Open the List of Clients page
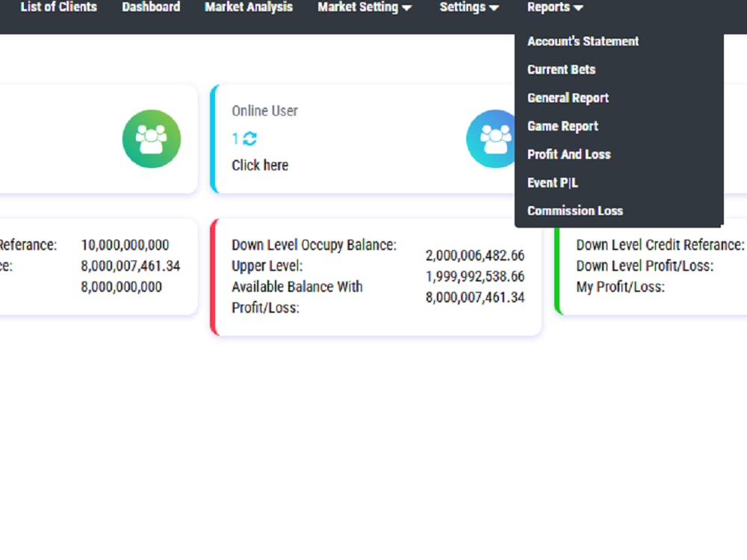 click(x=58, y=7)
